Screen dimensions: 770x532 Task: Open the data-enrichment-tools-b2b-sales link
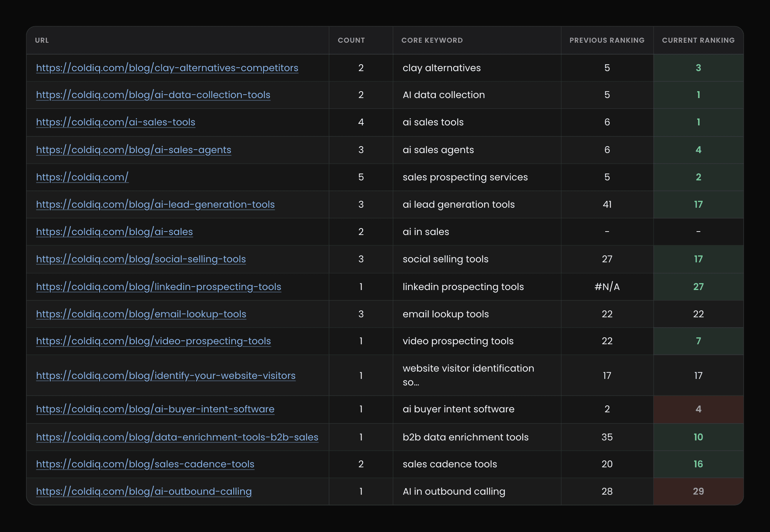[177, 437]
